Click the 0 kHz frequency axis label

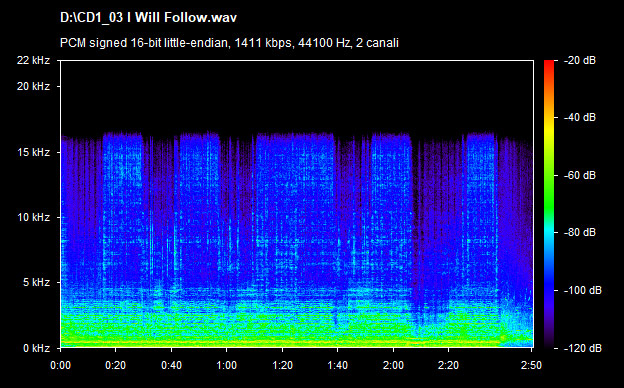pyautogui.click(x=36, y=349)
